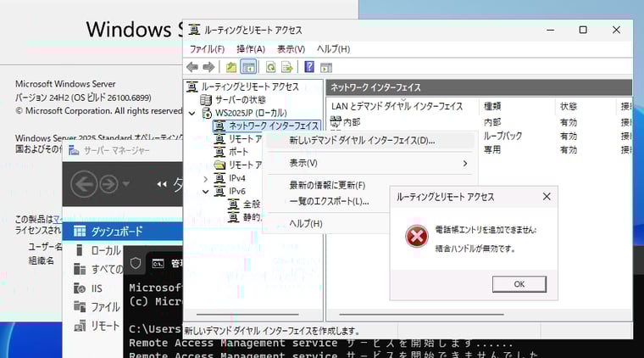Image resolution: width=644 pixels, height=358 pixels.
Task: Click the Export list toolbar icon
Action: tap(286, 67)
